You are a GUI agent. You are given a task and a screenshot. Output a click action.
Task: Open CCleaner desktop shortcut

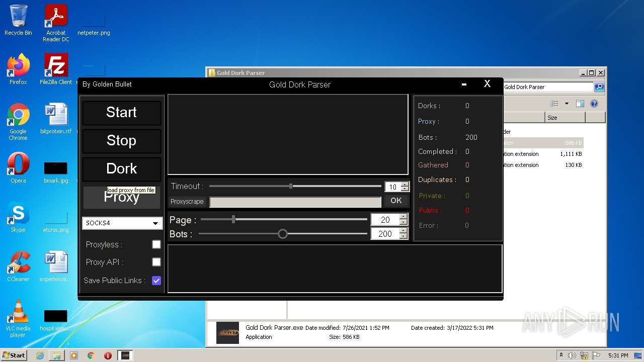tap(18, 266)
